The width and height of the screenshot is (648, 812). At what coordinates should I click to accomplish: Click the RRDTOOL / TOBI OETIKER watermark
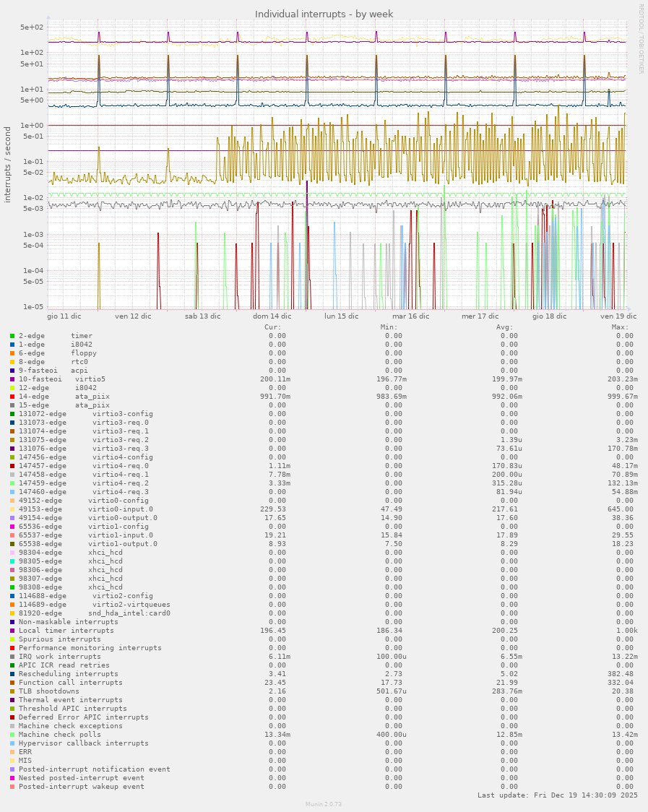(x=640, y=39)
